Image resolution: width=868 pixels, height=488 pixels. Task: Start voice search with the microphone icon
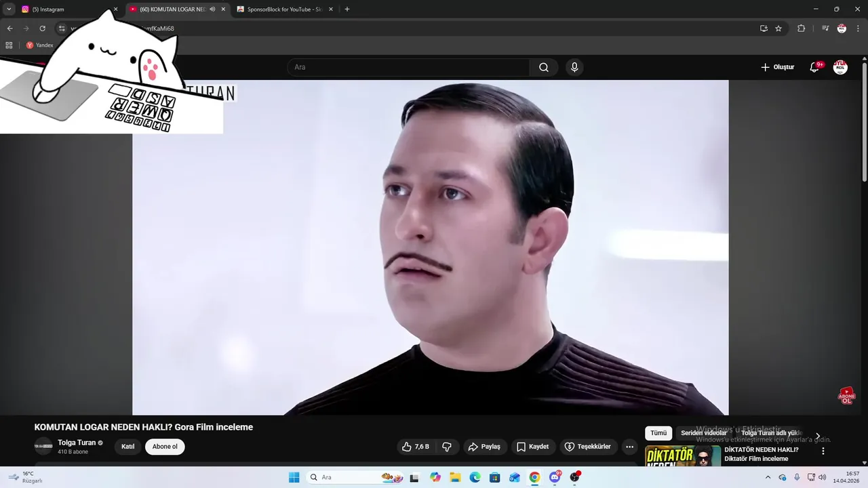[x=574, y=67]
